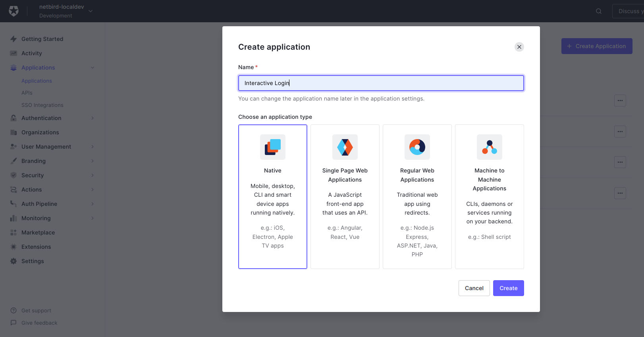
Task: Open APIs submenu item
Action: click(27, 93)
